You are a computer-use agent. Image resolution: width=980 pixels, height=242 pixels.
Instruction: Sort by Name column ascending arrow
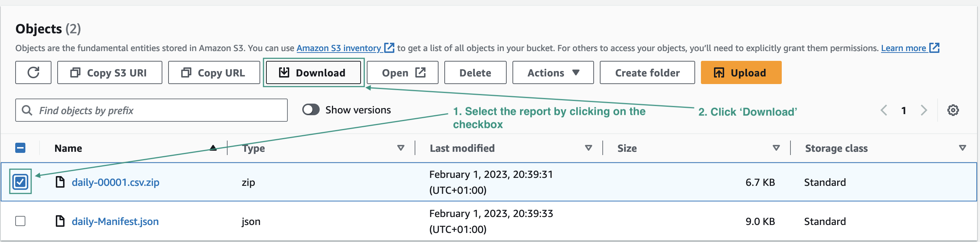pos(213,148)
